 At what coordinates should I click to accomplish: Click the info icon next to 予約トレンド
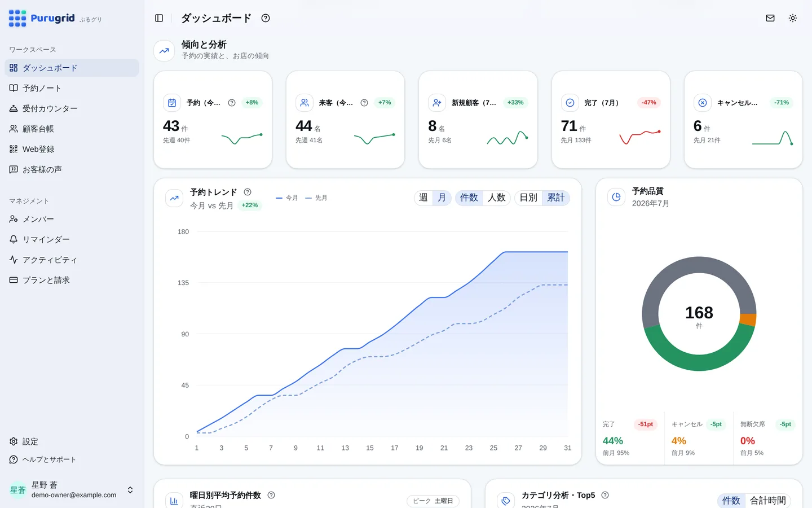pos(248,192)
